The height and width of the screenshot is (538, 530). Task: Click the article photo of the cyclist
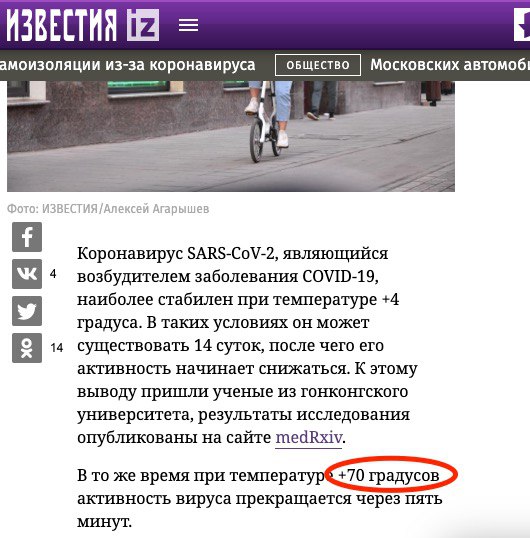coord(231,136)
